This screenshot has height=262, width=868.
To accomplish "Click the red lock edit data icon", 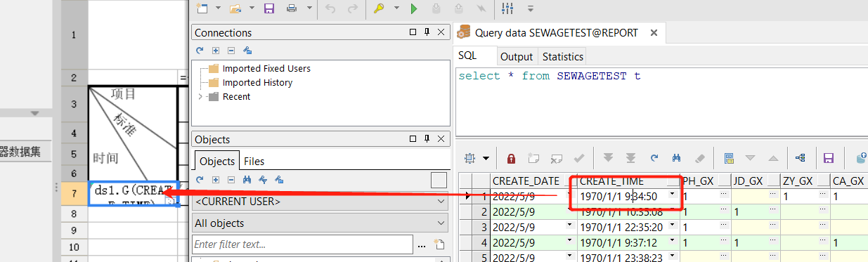I will coord(512,158).
